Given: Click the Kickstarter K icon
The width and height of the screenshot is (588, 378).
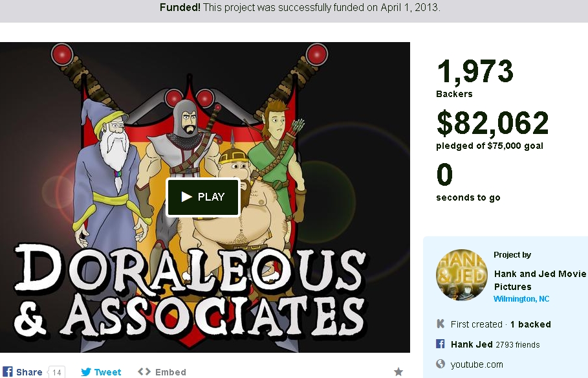Looking at the screenshot, I should click(441, 324).
